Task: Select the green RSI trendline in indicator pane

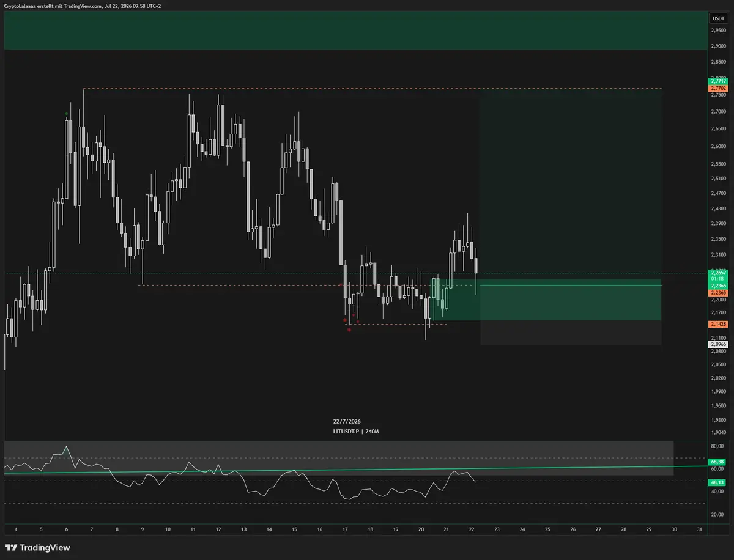Action: [x=355, y=470]
